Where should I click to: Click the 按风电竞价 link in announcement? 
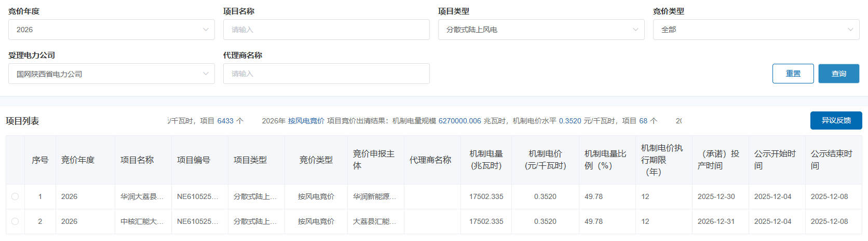point(306,121)
